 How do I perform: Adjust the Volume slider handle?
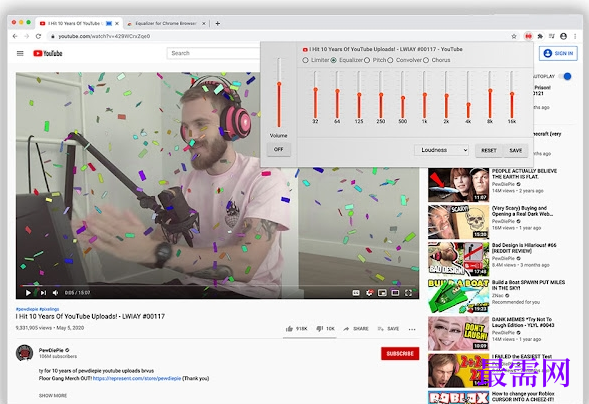[279, 84]
